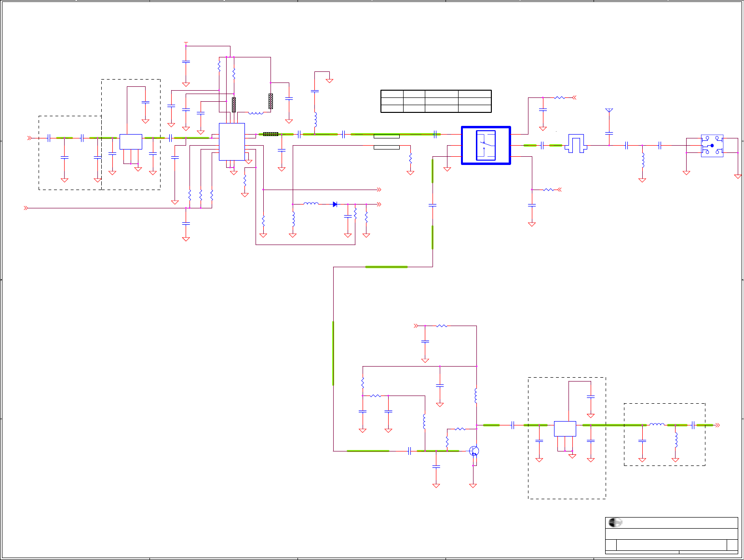Click the inductor beside the diode
Image resolution: width=744 pixels, height=560 pixels.
pyautogui.click(x=311, y=204)
